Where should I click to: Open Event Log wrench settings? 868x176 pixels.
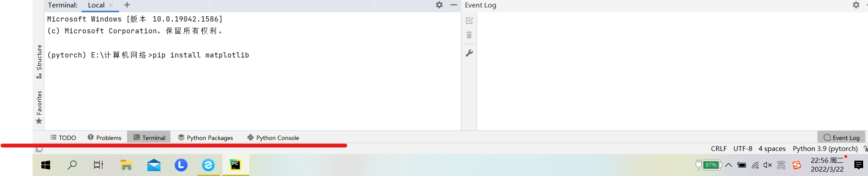[469, 53]
